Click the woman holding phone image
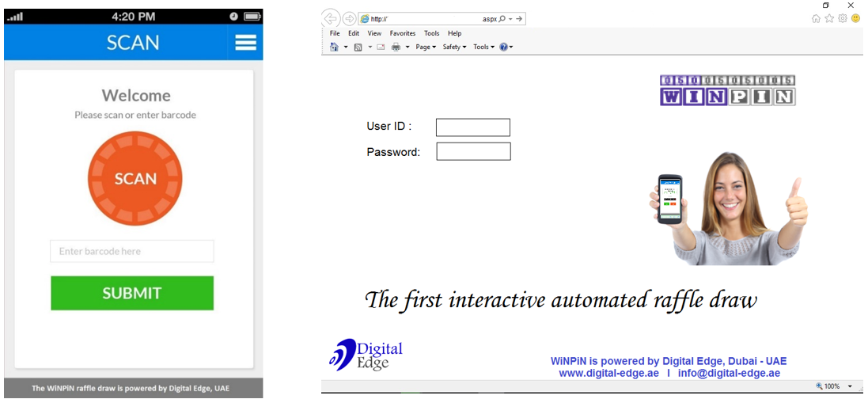The width and height of the screenshot is (868, 399). tap(729, 208)
